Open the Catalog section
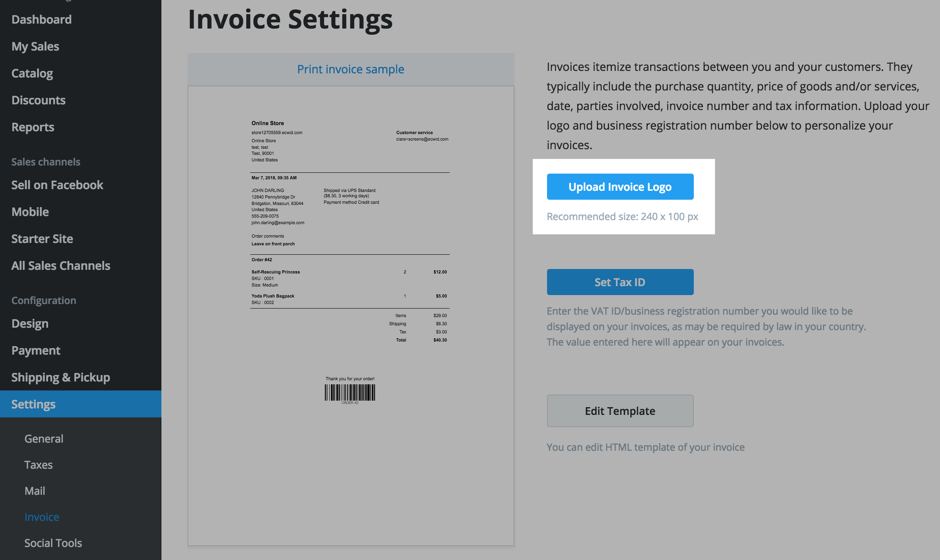This screenshot has width=940, height=560. (32, 73)
